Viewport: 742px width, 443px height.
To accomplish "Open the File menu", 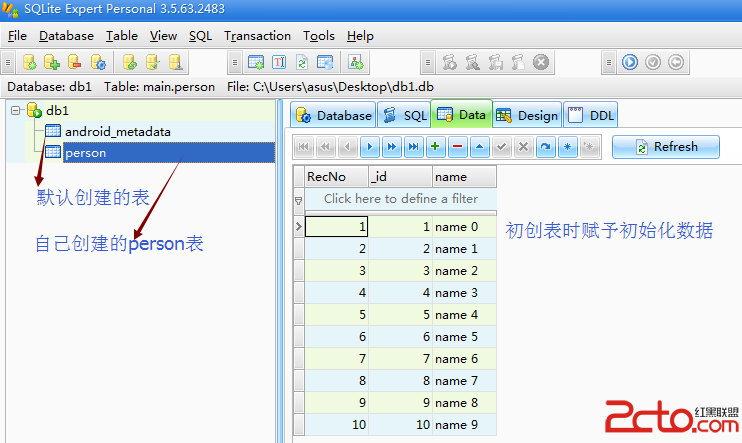I will 17,36.
